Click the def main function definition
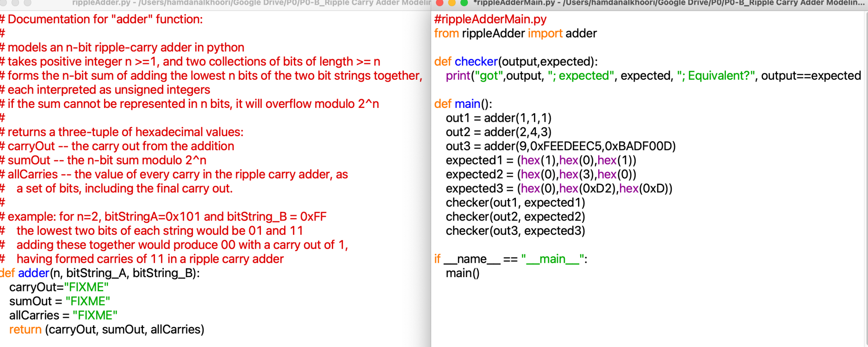Viewport: 868px width, 347px height. [463, 104]
